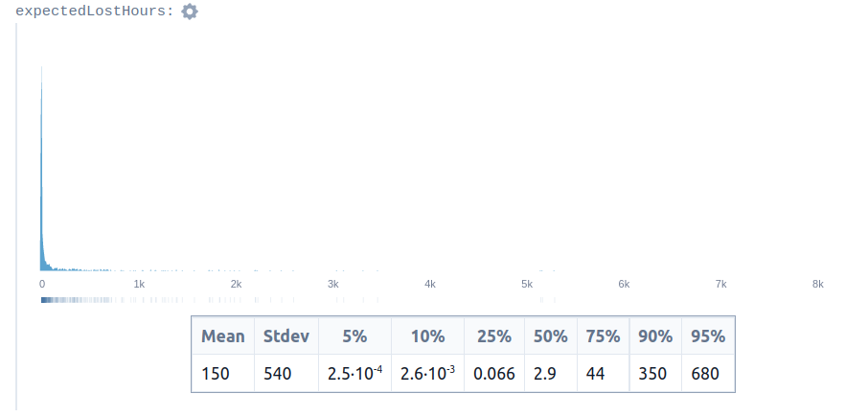Click the median value 2.9 cell
The height and width of the screenshot is (417, 868).
550,373
